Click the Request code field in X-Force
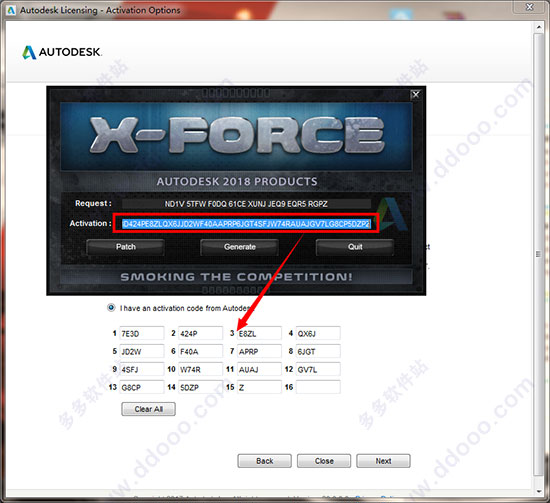 point(246,204)
